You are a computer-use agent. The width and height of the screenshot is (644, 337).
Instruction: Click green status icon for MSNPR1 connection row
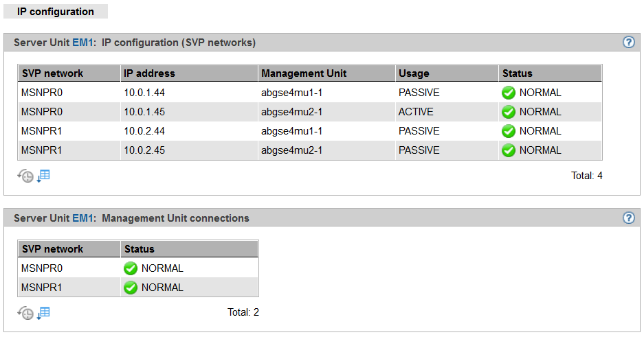[131, 288]
